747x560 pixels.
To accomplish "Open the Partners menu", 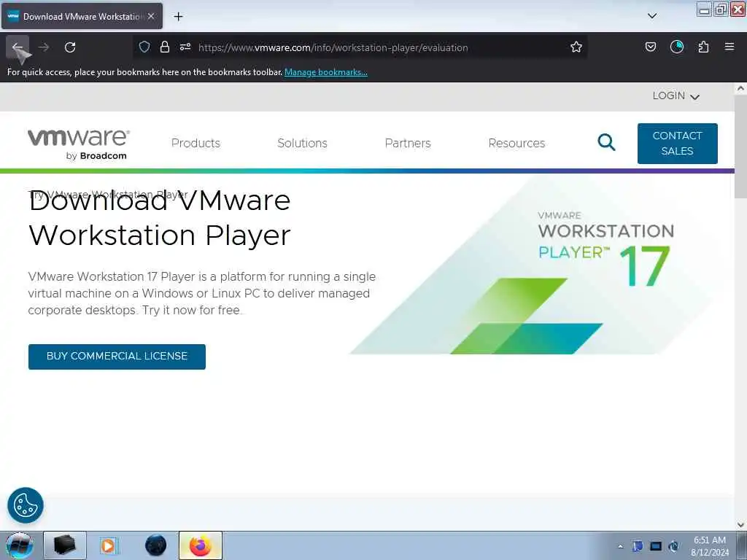I will point(408,144).
